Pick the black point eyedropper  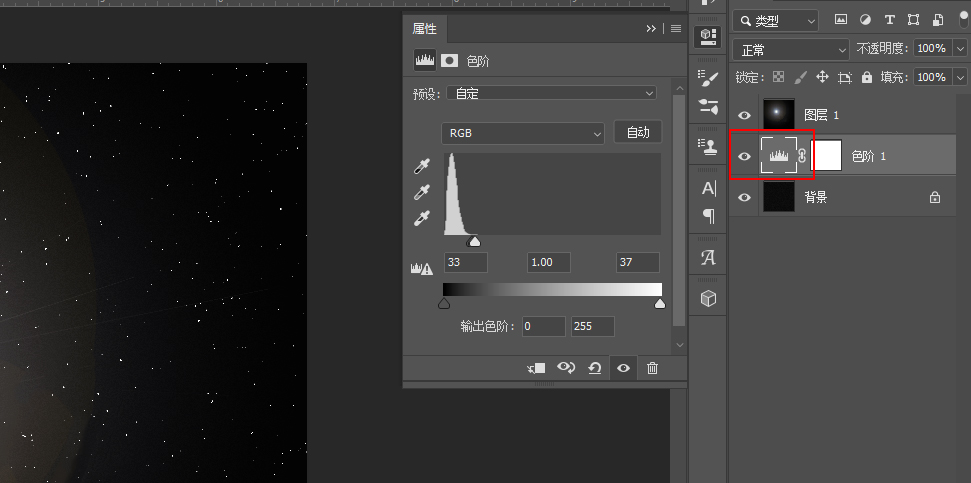(x=422, y=166)
